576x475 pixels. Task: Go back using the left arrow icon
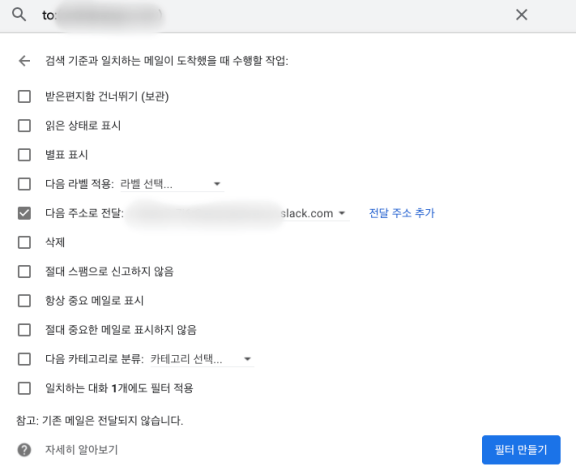click(24, 61)
